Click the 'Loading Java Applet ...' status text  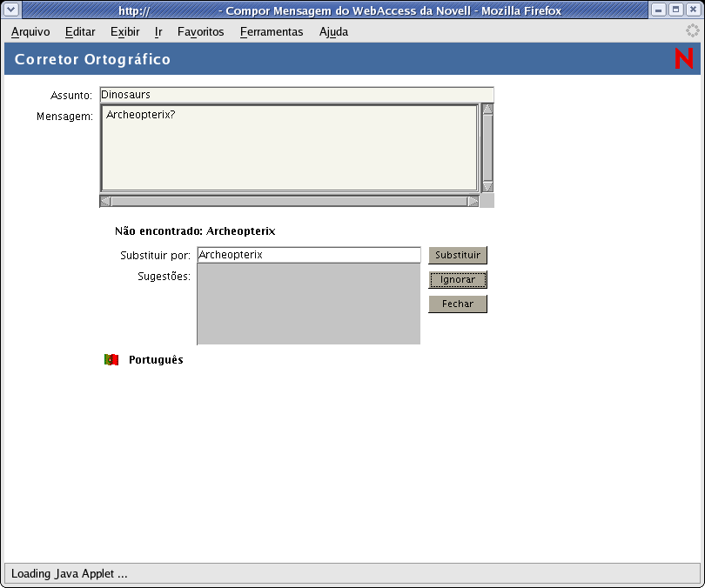tap(70, 573)
